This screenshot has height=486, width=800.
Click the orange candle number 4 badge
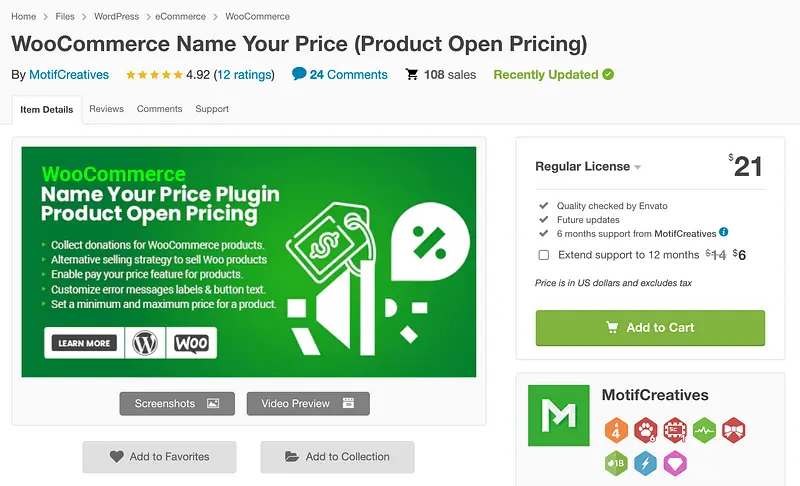tap(616, 430)
